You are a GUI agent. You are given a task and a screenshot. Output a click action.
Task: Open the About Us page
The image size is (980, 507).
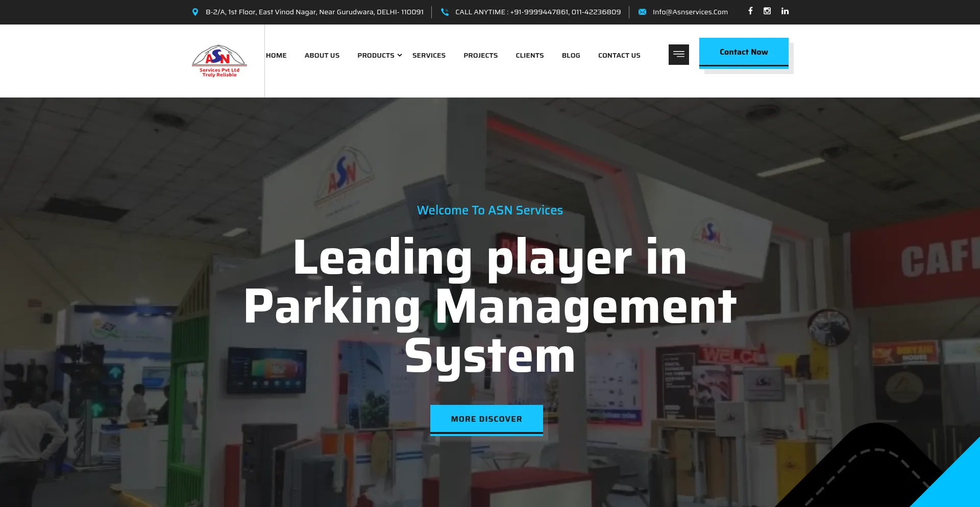322,55
